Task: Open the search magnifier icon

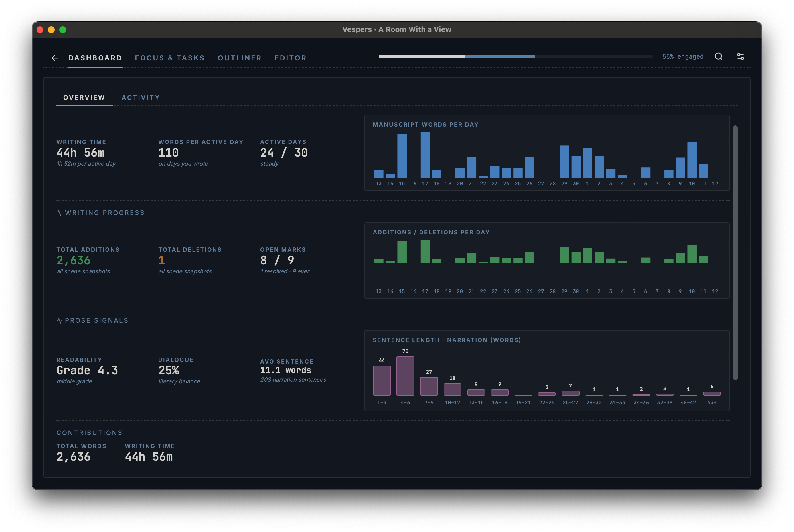Action: coord(718,57)
